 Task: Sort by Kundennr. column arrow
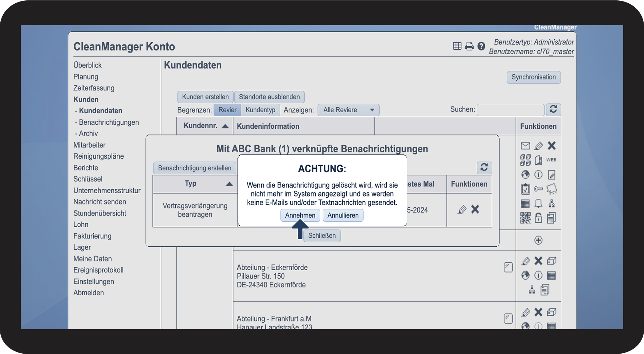coord(225,126)
